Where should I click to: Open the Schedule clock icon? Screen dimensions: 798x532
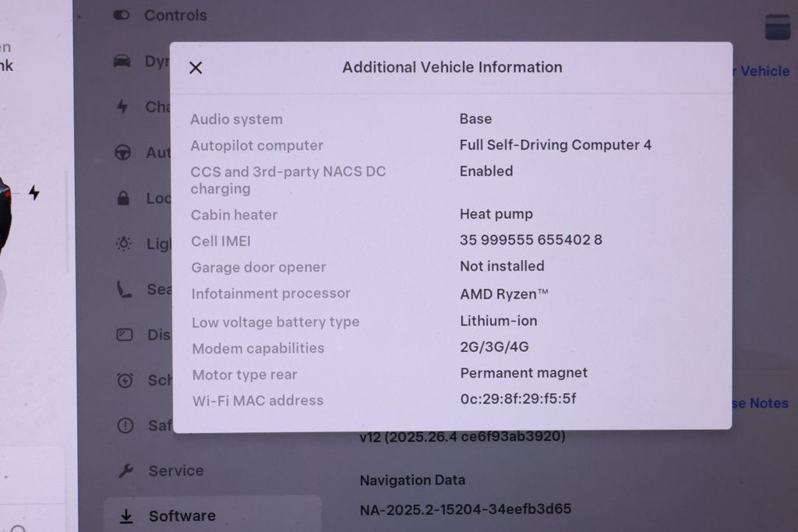point(125,380)
